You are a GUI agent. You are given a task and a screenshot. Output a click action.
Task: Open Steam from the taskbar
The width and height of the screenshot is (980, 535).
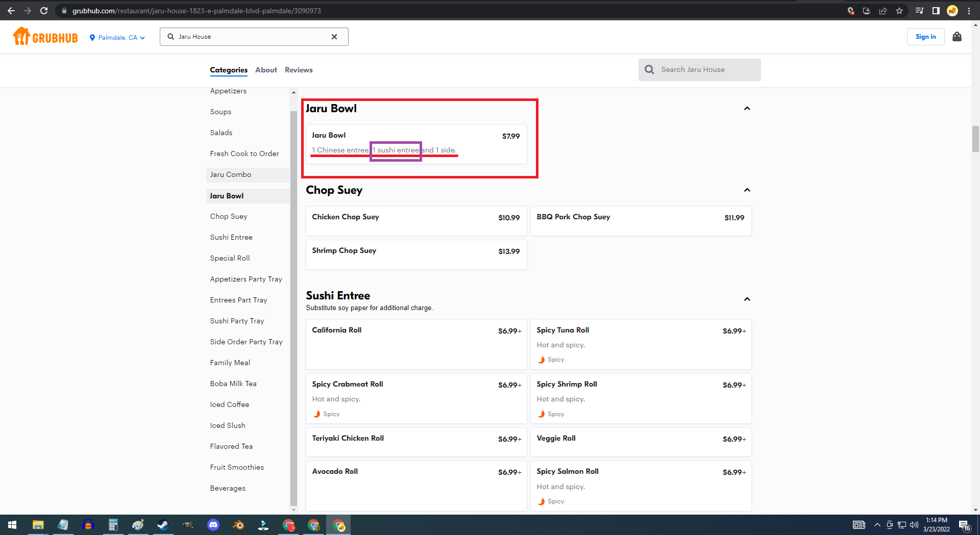coord(163,525)
